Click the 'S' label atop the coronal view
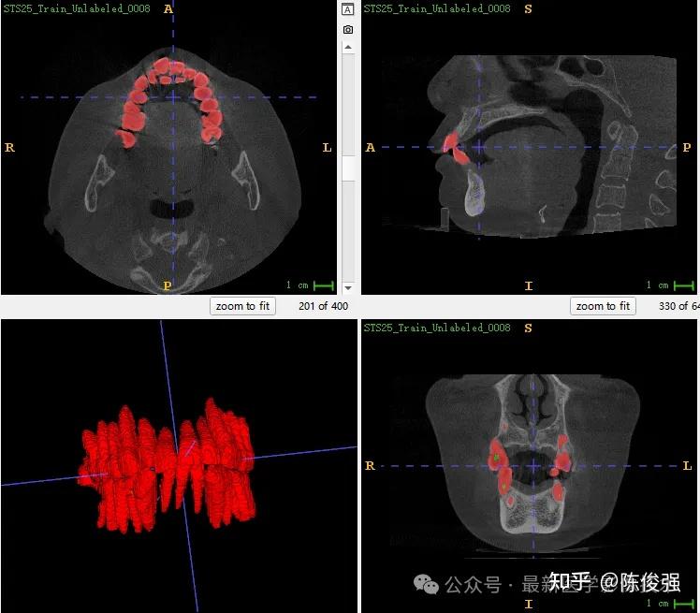The image size is (700, 613). click(528, 328)
